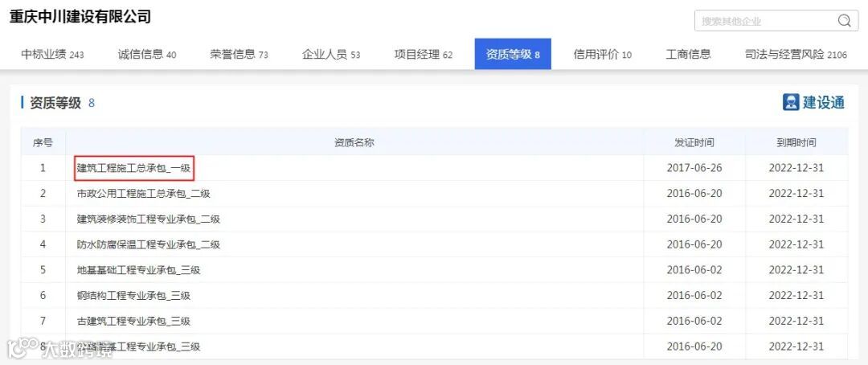Select the active 资质等级 8 tab
The height and width of the screenshot is (365, 868).
tap(513, 54)
